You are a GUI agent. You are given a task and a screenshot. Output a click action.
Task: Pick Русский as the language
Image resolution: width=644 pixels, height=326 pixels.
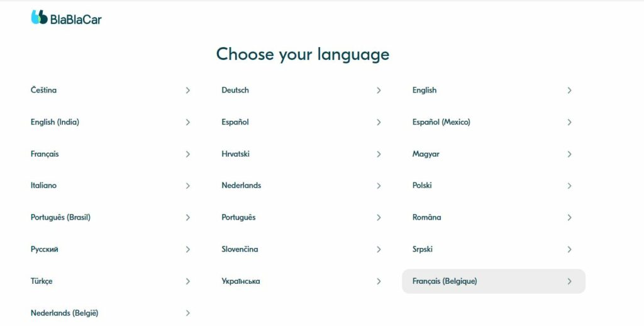[x=112, y=250]
